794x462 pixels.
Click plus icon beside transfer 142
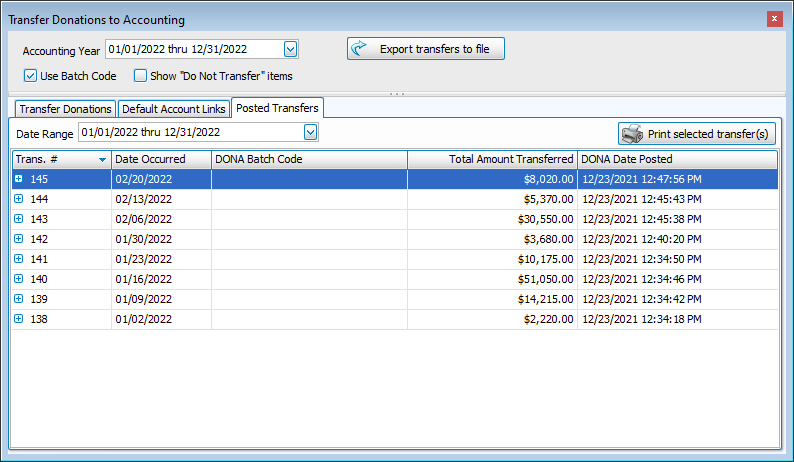(x=19, y=239)
